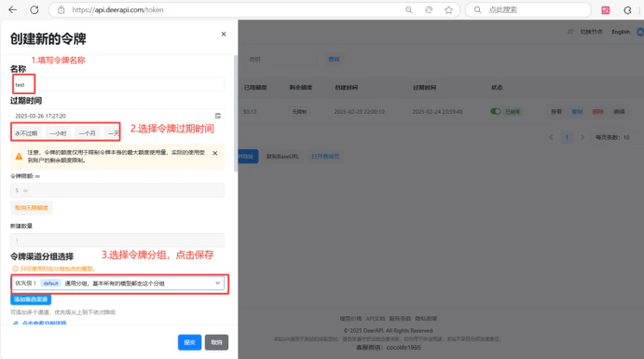Click the user avatar in background header
This screenshot has height=359, width=644.
640,32
